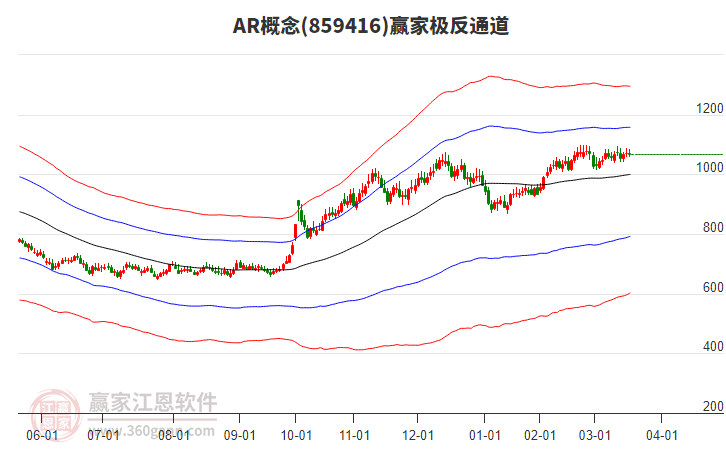The height and width of the screenshot is (450, 726).
Task: Select the 10-01 date label
Action: [x=296, y=436]
